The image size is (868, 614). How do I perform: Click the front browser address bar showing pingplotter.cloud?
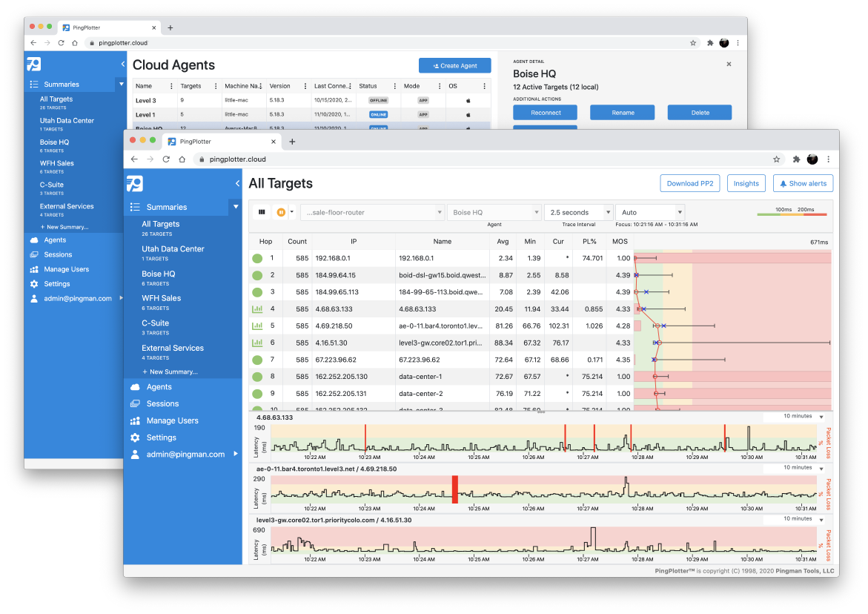[482, 159]
